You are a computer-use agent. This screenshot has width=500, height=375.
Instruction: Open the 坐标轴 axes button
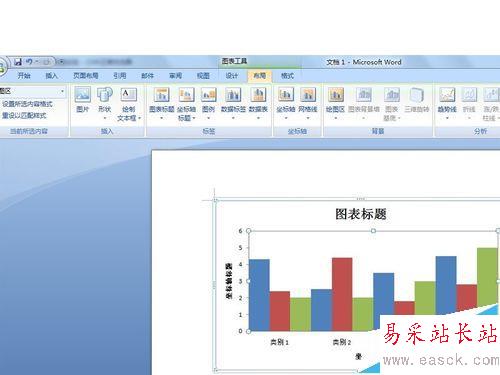[286, 103]
